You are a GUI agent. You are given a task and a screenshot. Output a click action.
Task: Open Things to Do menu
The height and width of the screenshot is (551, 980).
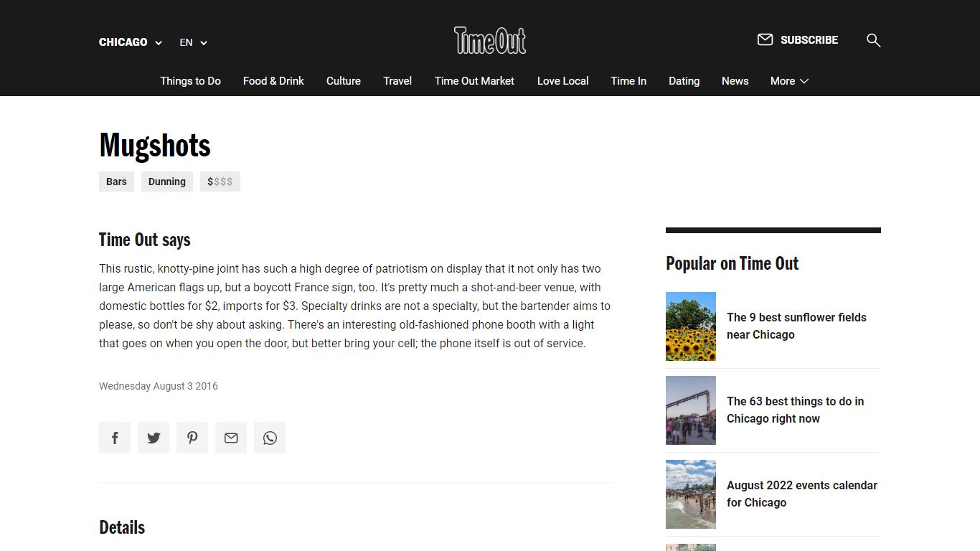[190, 81]
